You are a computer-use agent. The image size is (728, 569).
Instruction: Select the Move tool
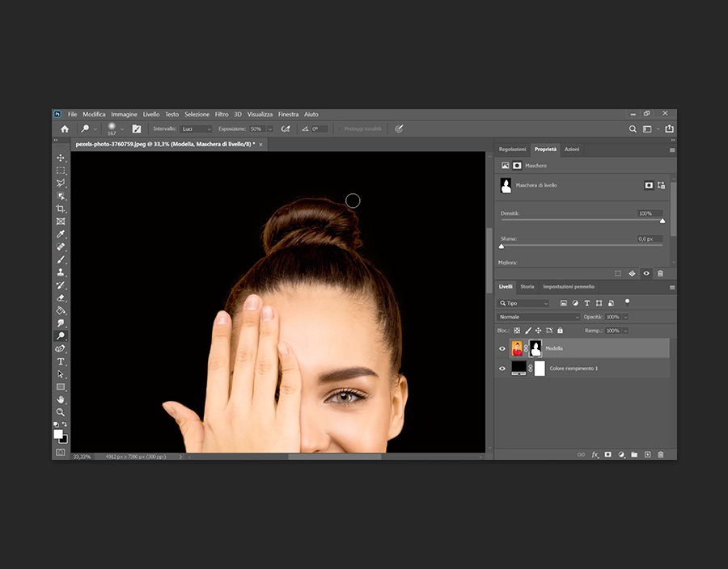pos(61,158)
